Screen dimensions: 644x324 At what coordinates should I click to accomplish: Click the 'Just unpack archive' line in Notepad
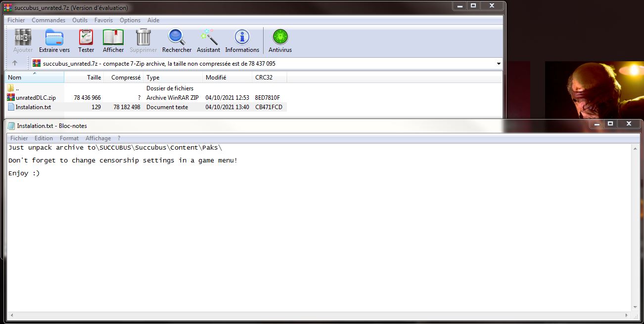115,148
